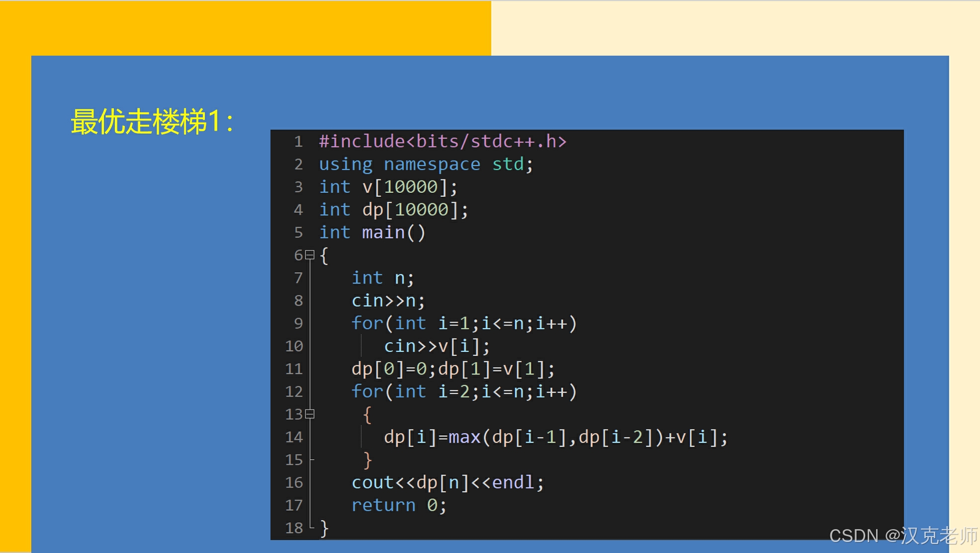Click the 'int v[10000];' declaration
Viewport: 980px width, 553px height.
point(388,187)
